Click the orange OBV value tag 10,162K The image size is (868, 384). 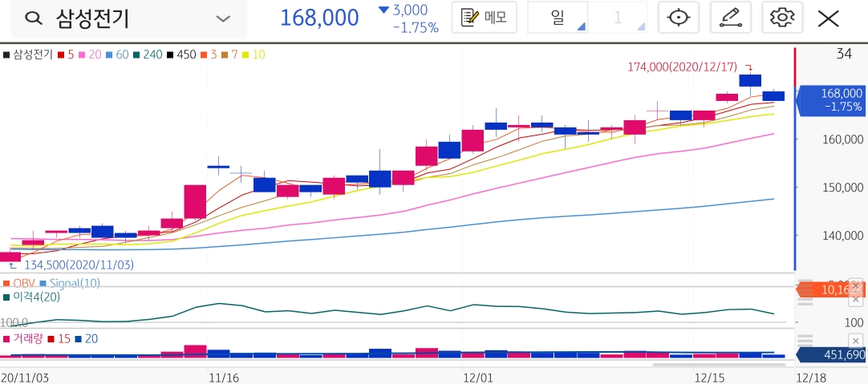[829, 289]
